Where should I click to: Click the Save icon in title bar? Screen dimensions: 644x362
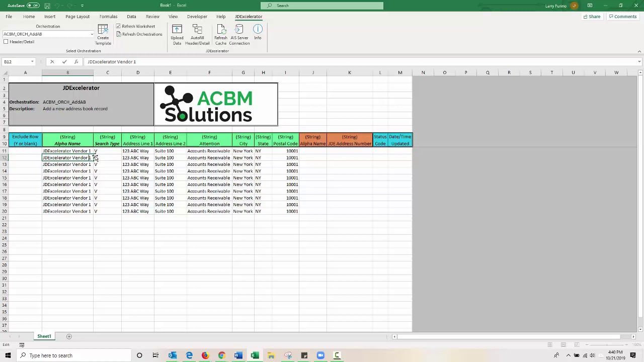[x=47, y=6]
